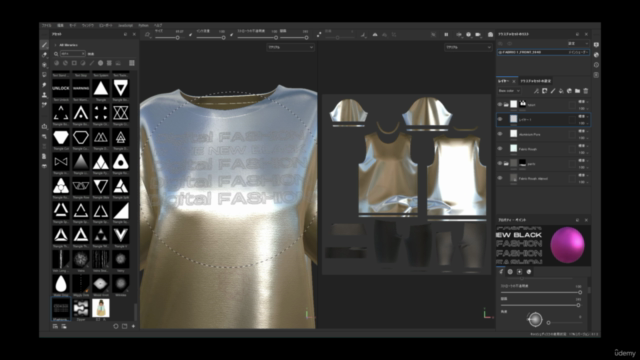Open the ファイル menu
The height and width of the screenshot is (360, 640).
pos(47,25)
